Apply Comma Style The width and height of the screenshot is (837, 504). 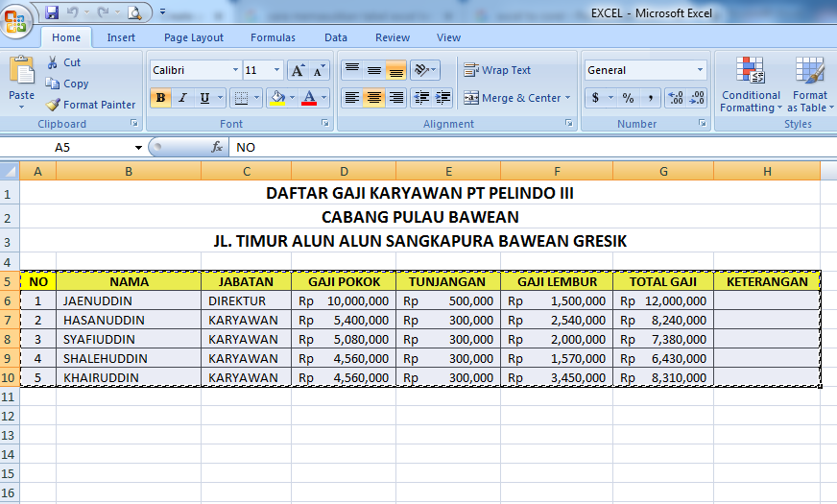(650, 98)
